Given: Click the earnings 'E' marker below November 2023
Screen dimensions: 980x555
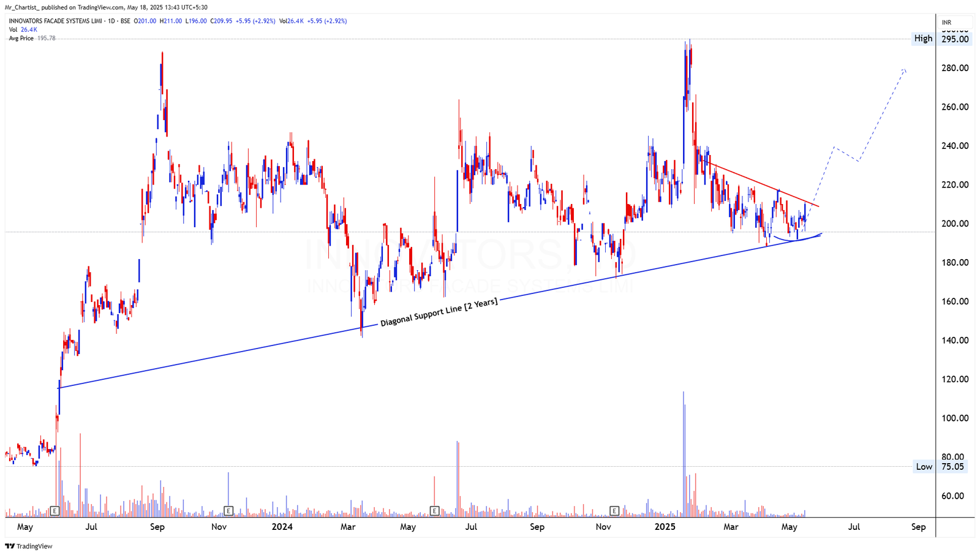Looking at the screenshot, I should click(228, 510).
